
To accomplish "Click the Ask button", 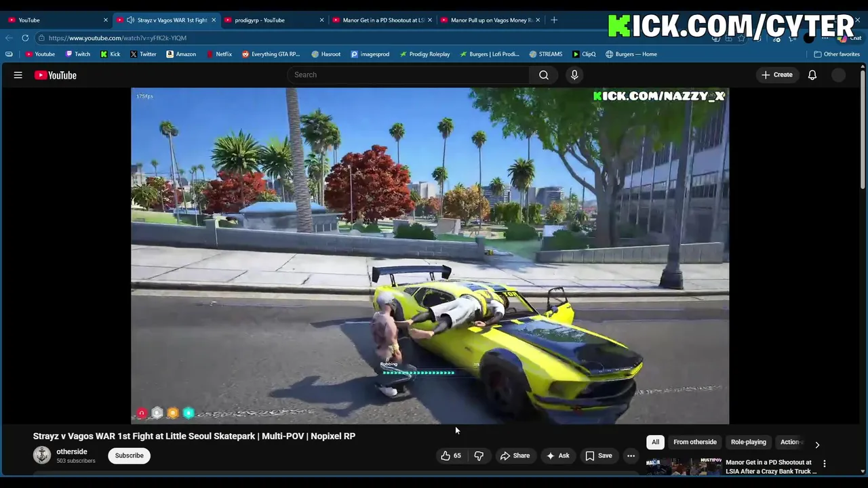I will pos(557,455).
